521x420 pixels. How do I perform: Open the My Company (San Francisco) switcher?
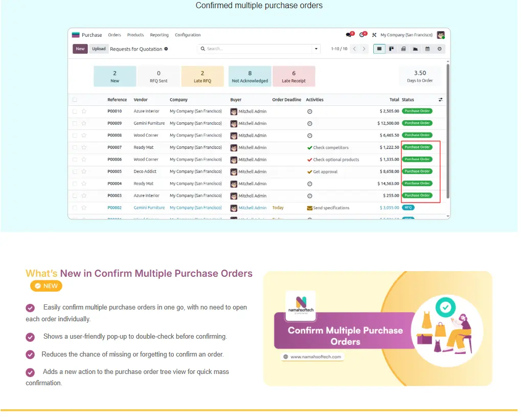406,35
